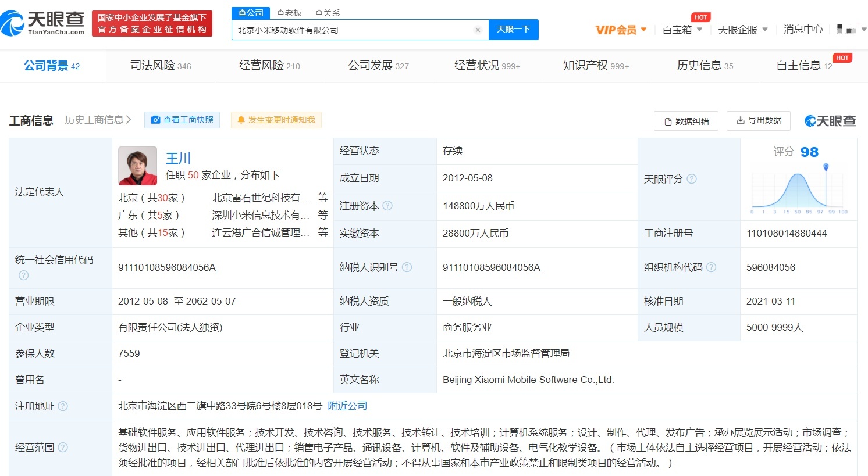Image resolution: width=868 pixels, height=476 pixels.
Task: Select the 知识产权 999+ tab
Action: point(596,66)
